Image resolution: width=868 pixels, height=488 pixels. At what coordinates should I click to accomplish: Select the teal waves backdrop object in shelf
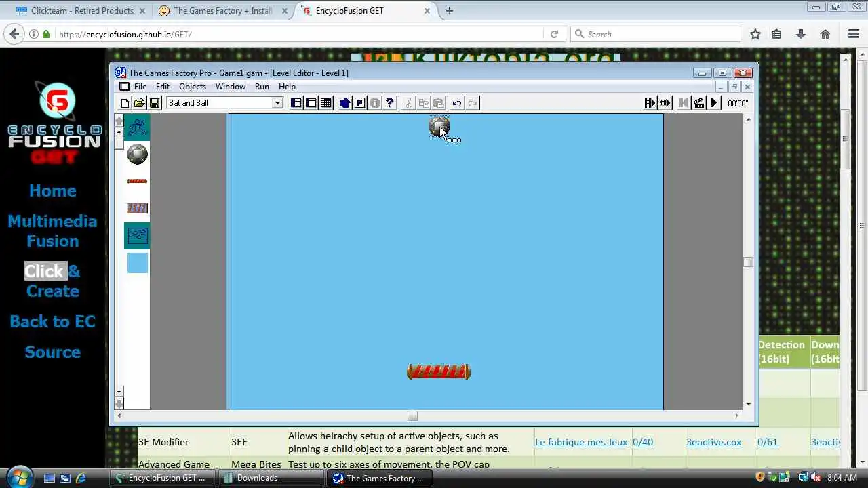[x=137, y=235]
